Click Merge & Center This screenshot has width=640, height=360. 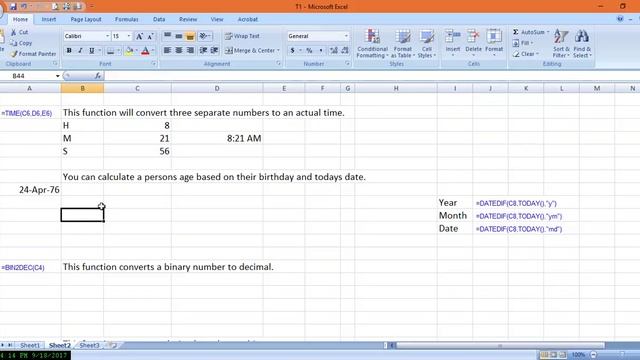point(250,51)
